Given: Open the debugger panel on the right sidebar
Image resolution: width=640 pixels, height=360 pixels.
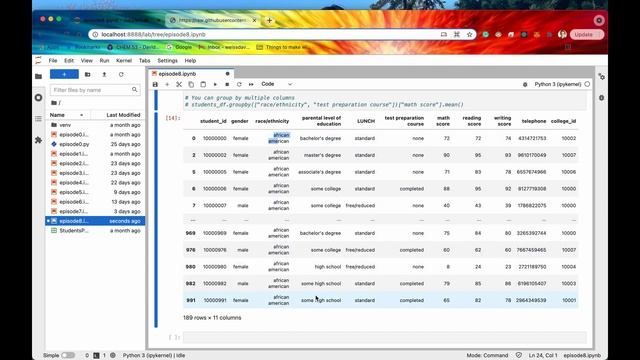Looking at the screenshot, I should [601, 98].
